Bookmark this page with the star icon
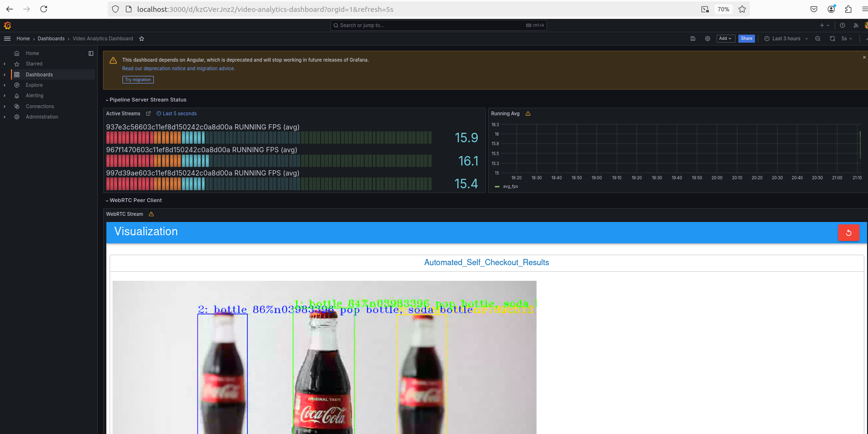Image resolution: width=868 pixels, height=434 pixels. [742, 9]
